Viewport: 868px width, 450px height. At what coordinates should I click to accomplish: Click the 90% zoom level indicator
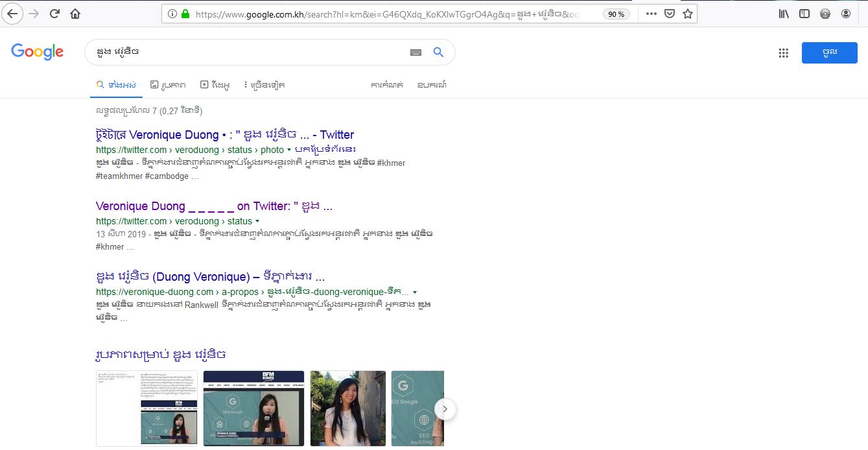click(615, 13)
